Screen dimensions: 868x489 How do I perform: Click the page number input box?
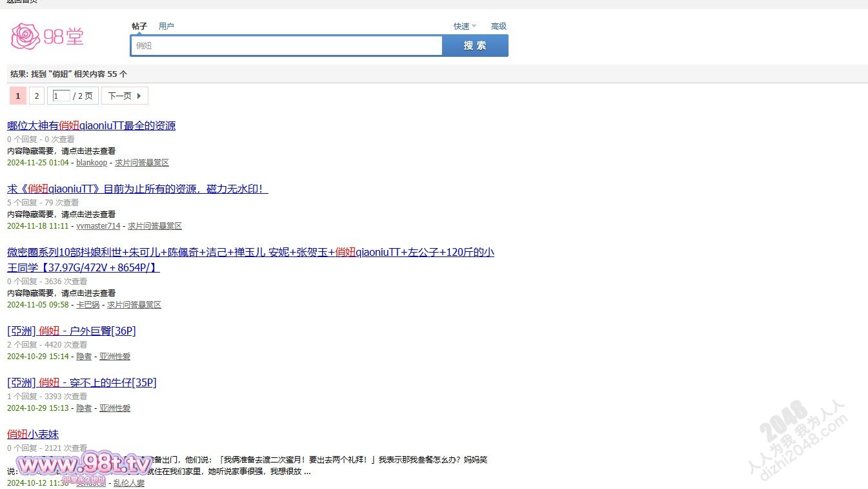[x=61, y=96]
